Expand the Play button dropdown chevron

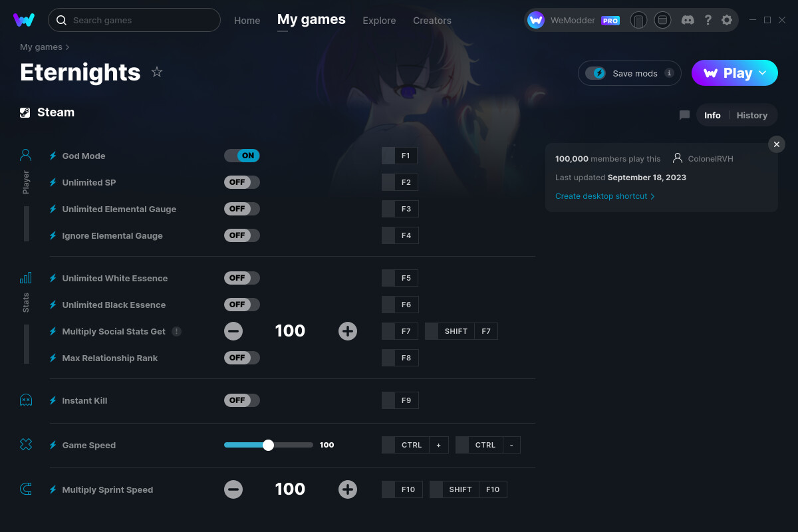pyautogui.click(x=763, y=72)
